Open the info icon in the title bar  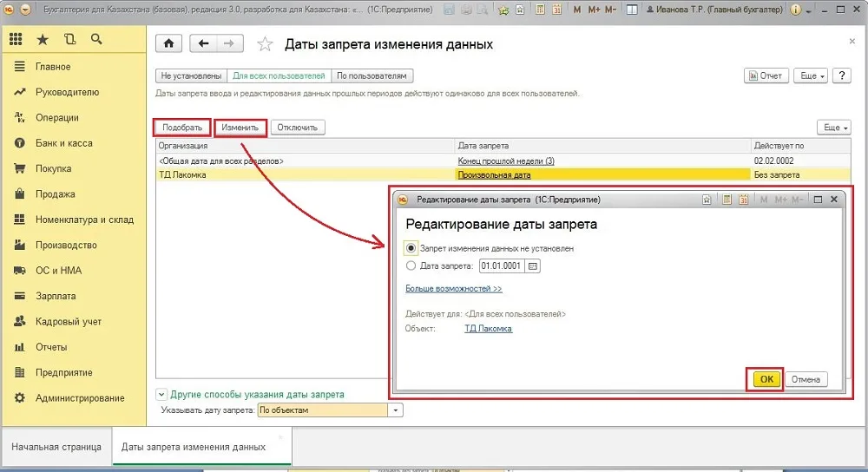pyautogui.click(x=795, y=10)
